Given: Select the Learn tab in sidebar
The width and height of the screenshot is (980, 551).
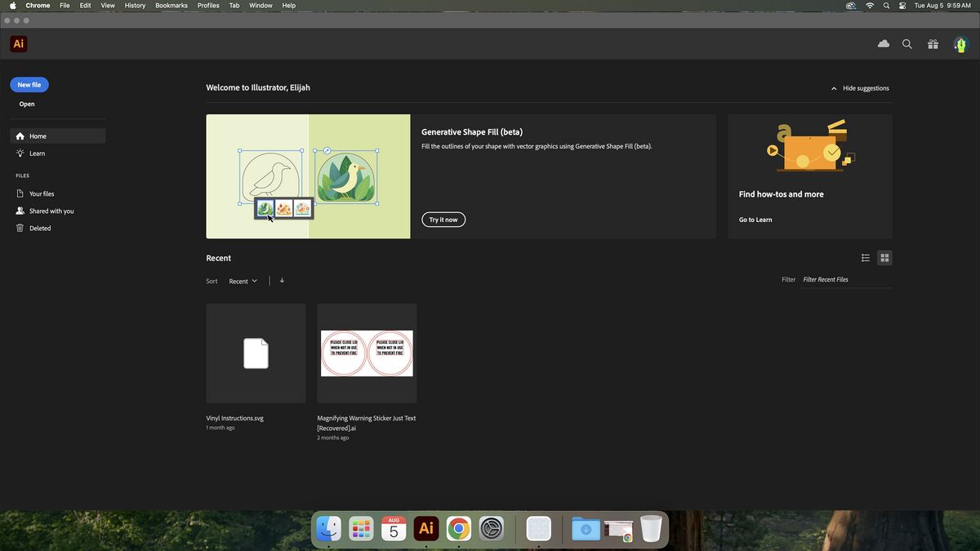Looking at the screenshot, I should [37, 153].
